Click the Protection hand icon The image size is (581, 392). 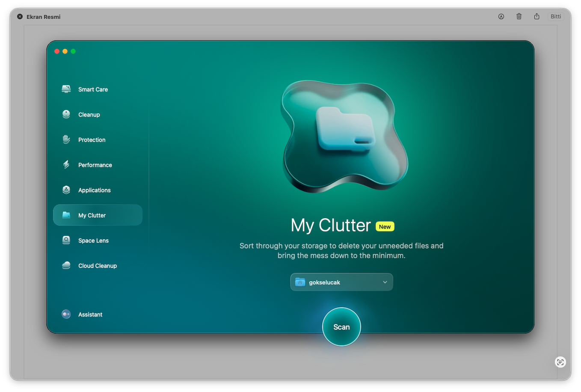(66, 140)
